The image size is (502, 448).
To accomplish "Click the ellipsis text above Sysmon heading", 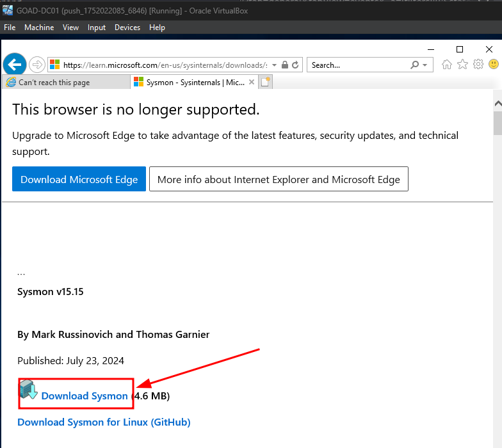I will coord(21,274).
